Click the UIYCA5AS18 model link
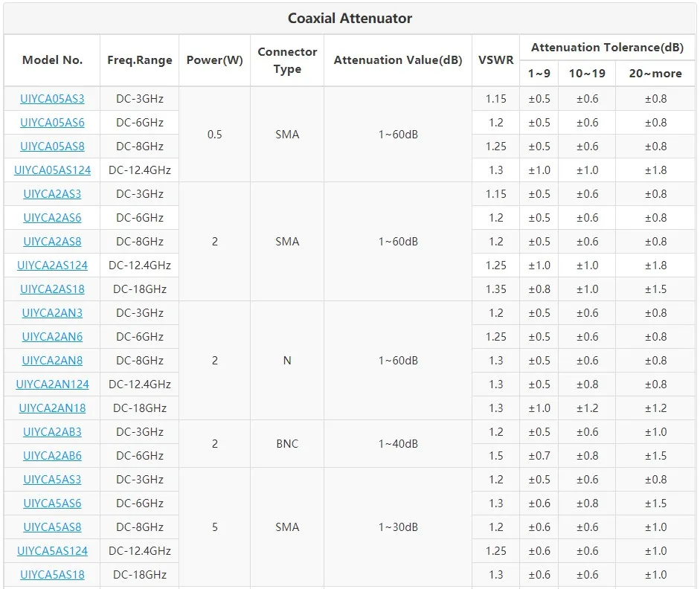Image resolution: width=700 pixels, height=589 pixels. (x=52, y=575)
